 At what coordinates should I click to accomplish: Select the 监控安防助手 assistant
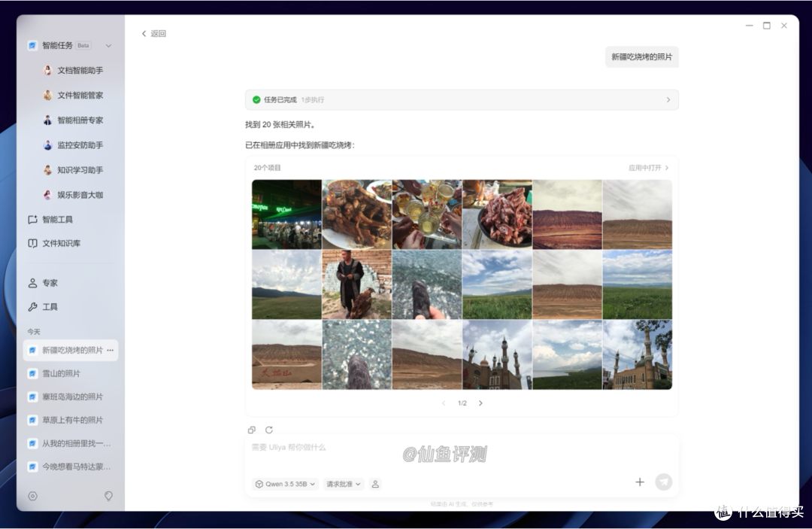click(x=73, y=145)
